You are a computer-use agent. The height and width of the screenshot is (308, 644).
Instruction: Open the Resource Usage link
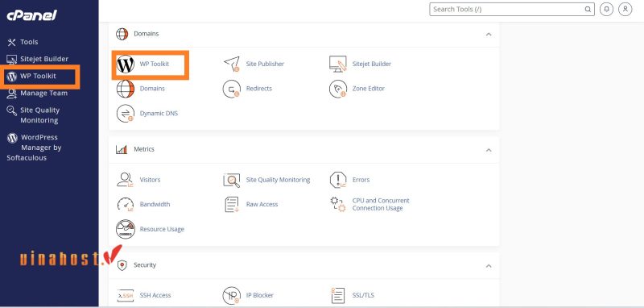click(x=162, y=230)
